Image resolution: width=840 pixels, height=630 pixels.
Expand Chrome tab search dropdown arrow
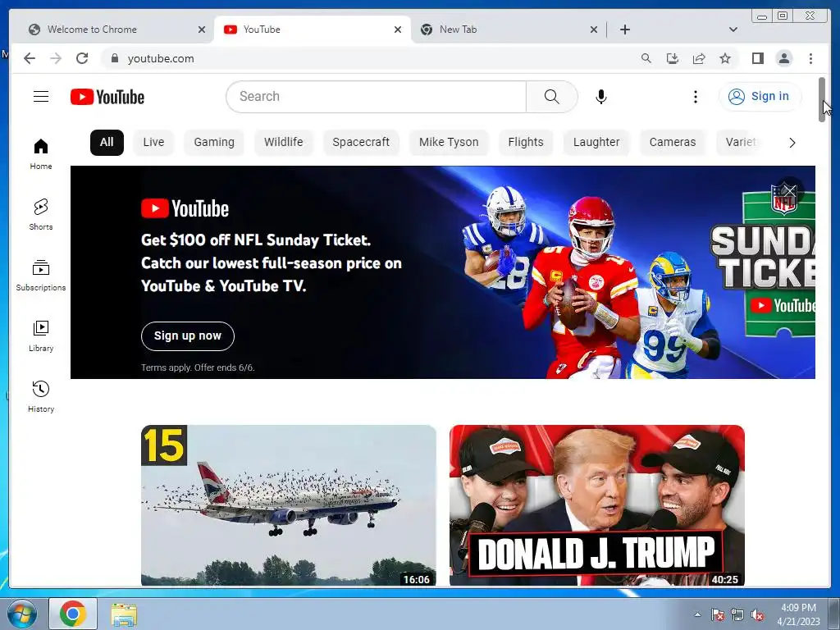(733, 30)
